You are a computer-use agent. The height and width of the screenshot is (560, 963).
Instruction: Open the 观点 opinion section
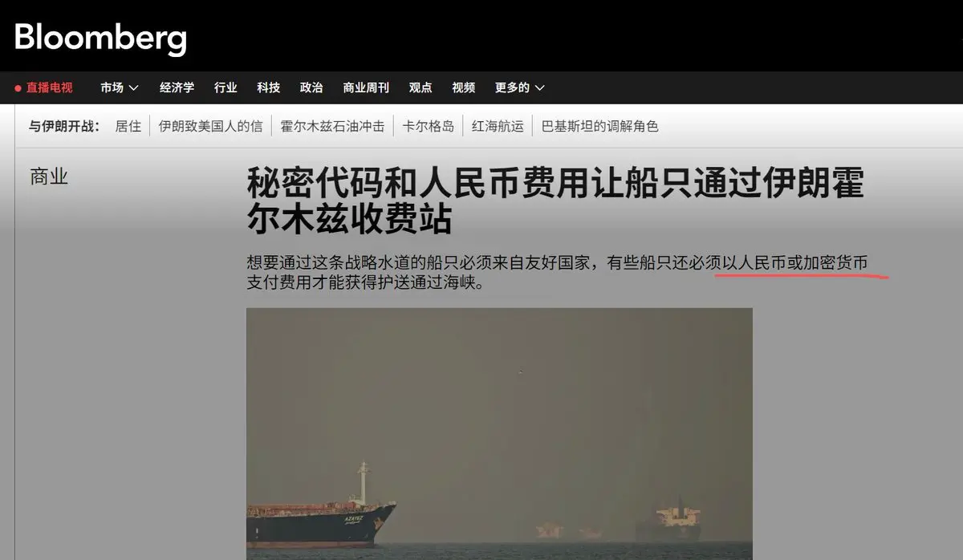coord(421,87)
